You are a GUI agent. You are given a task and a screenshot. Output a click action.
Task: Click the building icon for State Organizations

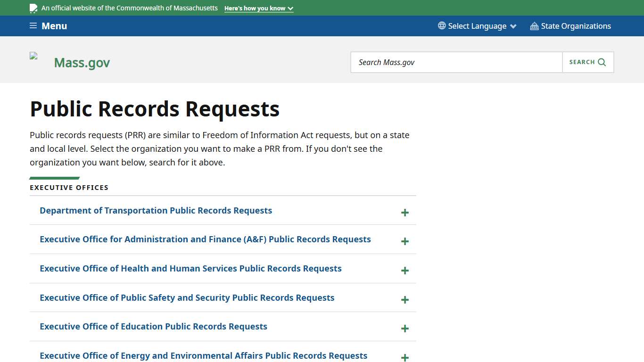tap(534, 26)
